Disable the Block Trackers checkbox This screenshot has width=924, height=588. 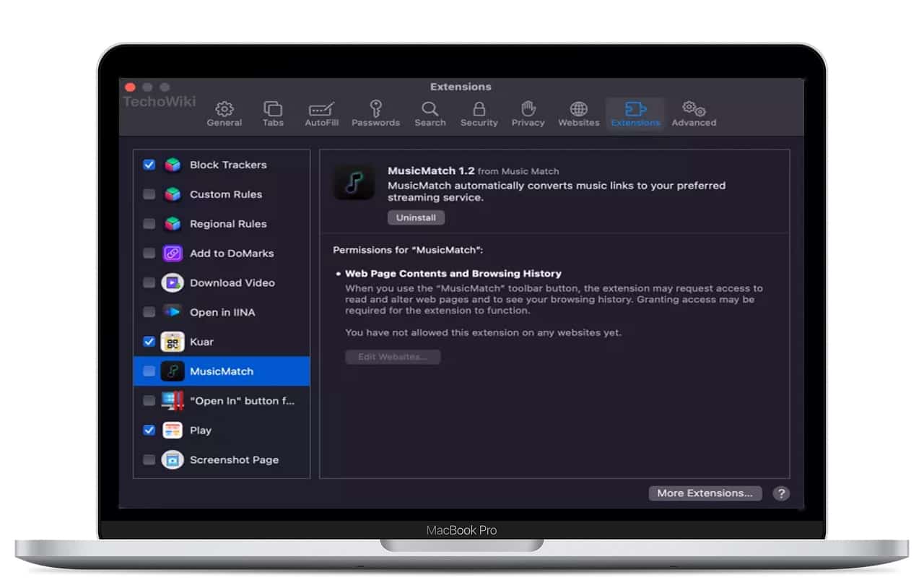149,165
